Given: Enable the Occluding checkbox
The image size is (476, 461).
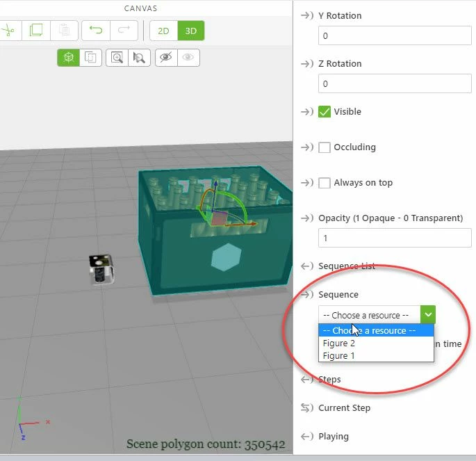Looking at the screenshot, I should tap(325, 147).
